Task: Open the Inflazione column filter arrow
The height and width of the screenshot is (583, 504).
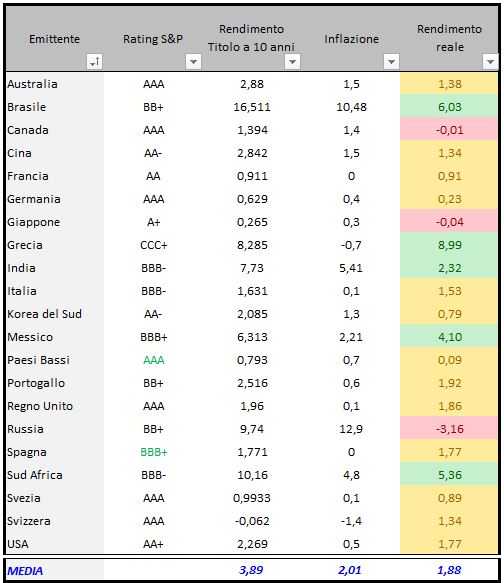Action: (x=391, y=61)
